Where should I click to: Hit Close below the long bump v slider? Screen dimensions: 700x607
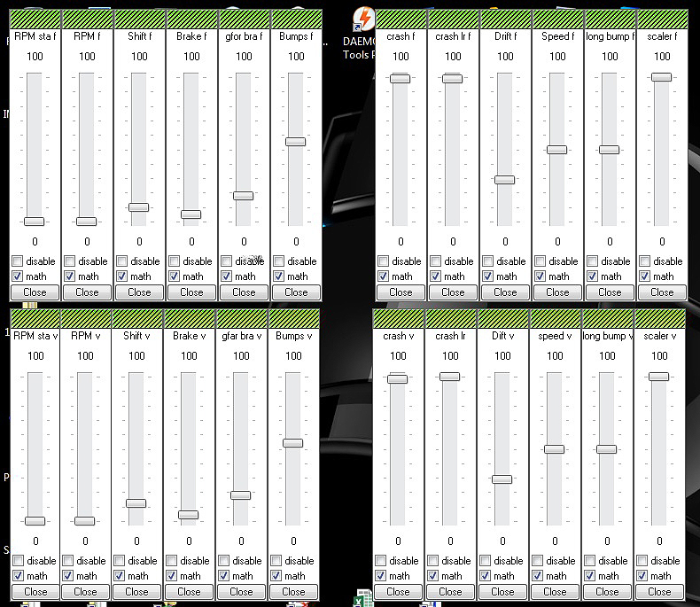tap(607, 591)
